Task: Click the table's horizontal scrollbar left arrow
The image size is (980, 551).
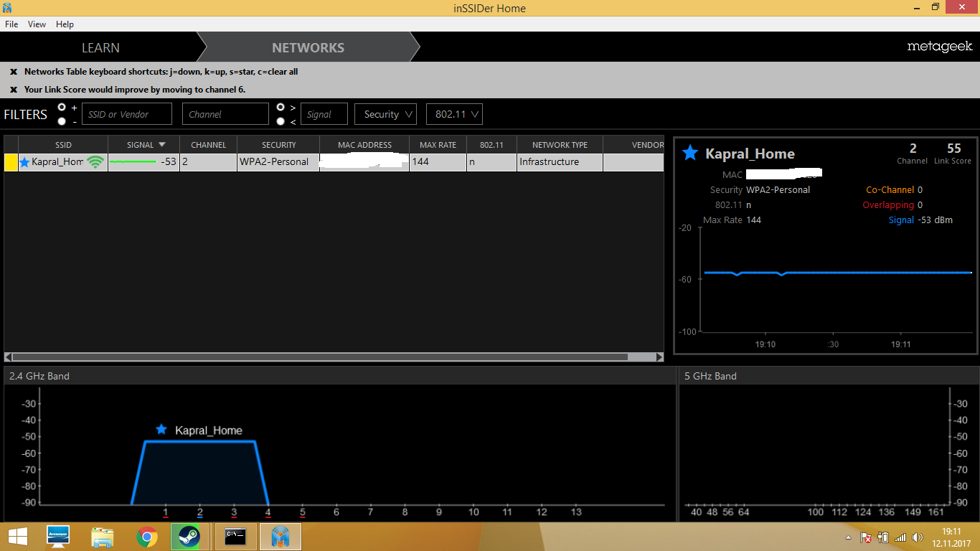Action: 8,357
